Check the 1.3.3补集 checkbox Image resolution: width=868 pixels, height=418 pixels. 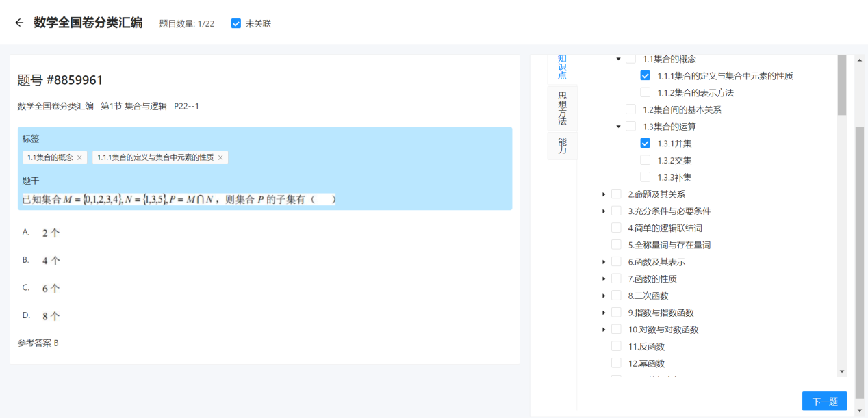click(x=645, y=177)
